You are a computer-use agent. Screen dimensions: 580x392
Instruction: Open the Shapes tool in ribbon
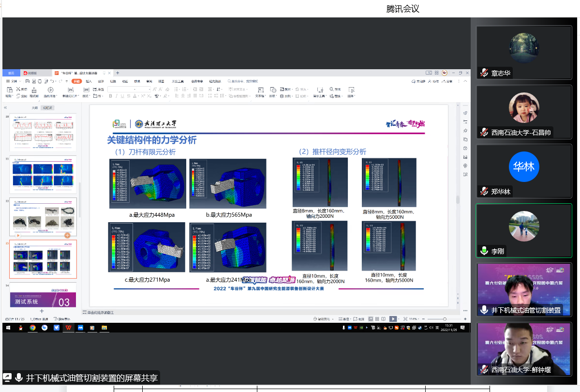tap(273, 90)
